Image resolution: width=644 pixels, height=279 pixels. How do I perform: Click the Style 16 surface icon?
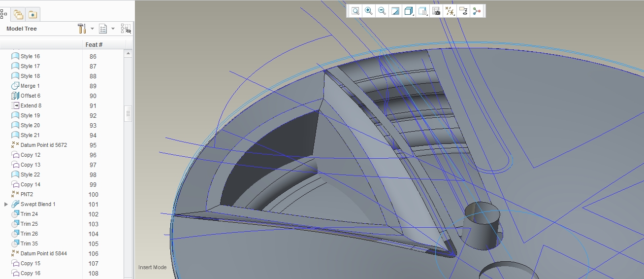coord(15,56)
